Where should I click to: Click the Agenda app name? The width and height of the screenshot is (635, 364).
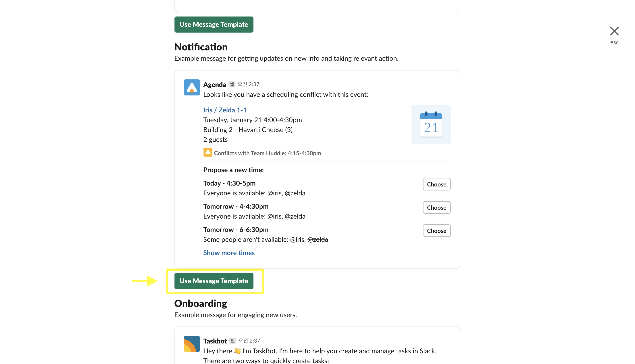point(214,85)
